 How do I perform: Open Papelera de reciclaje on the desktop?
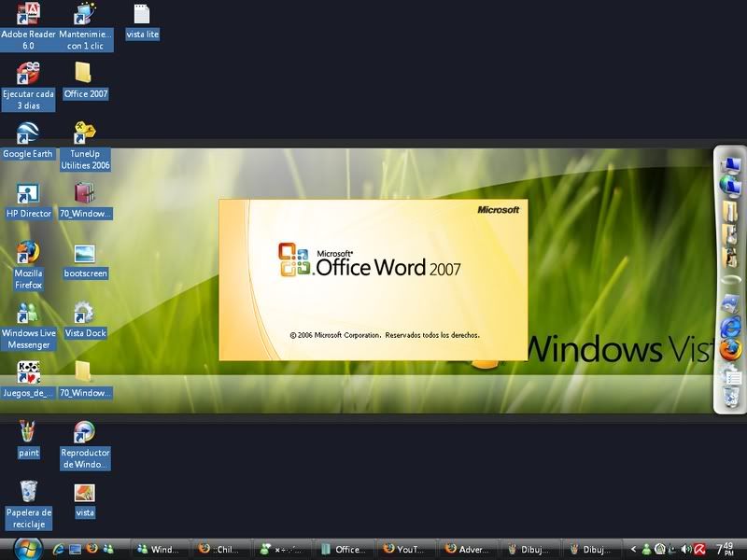click(29, 505)
